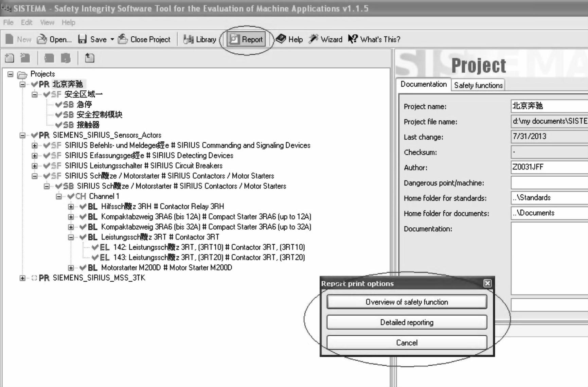The image size is (588, 387).
Task: Expand SIRIUS Detecting Devices node
Action: [35, 156]
